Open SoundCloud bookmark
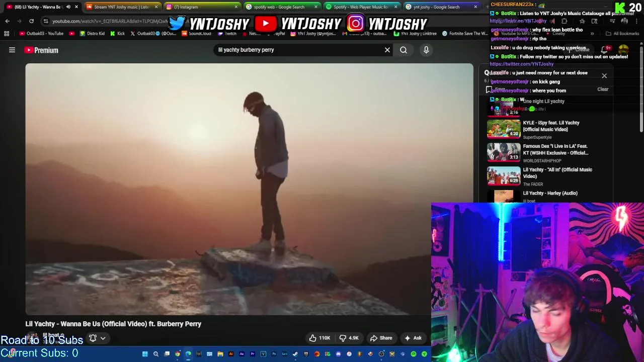 196,34
